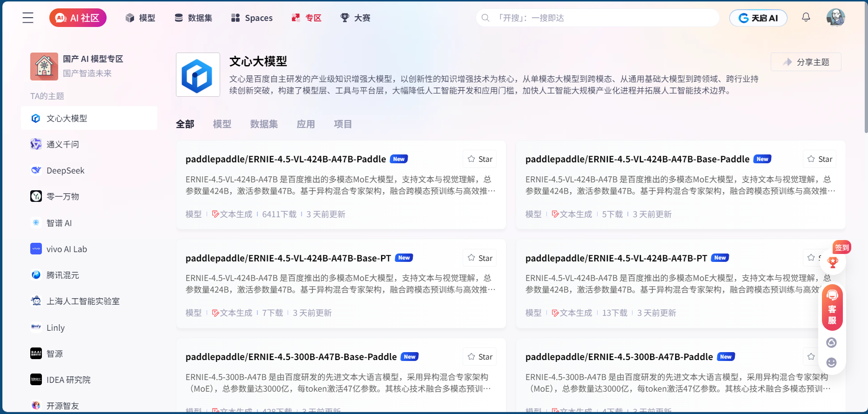
Task: Click the 国产 AI 模型专区 house icon
Action: click(44, 67)
